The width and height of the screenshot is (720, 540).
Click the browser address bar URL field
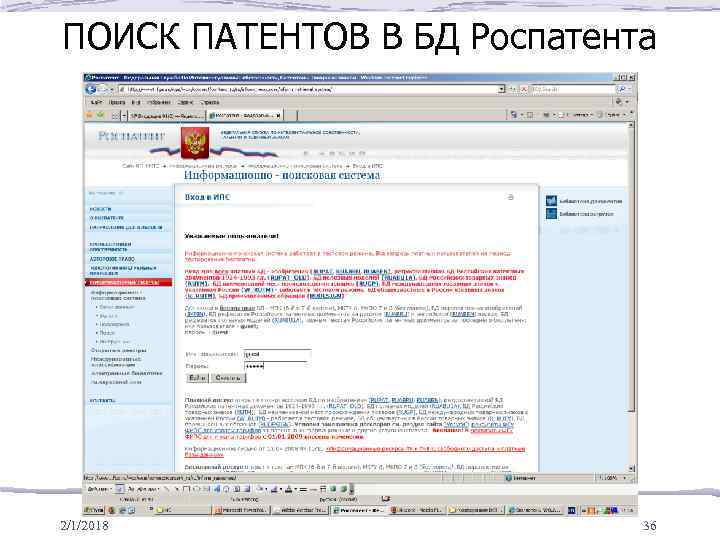point(308,90)
